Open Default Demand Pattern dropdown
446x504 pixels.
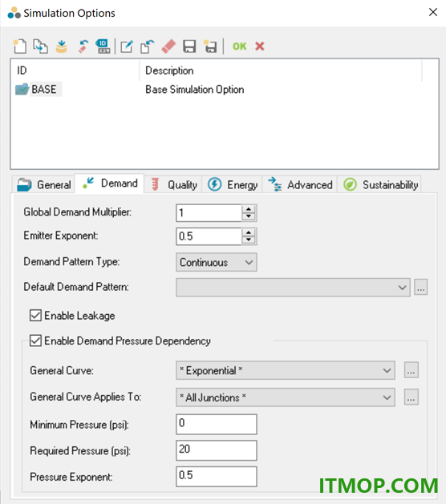click(x=293, y=287)
